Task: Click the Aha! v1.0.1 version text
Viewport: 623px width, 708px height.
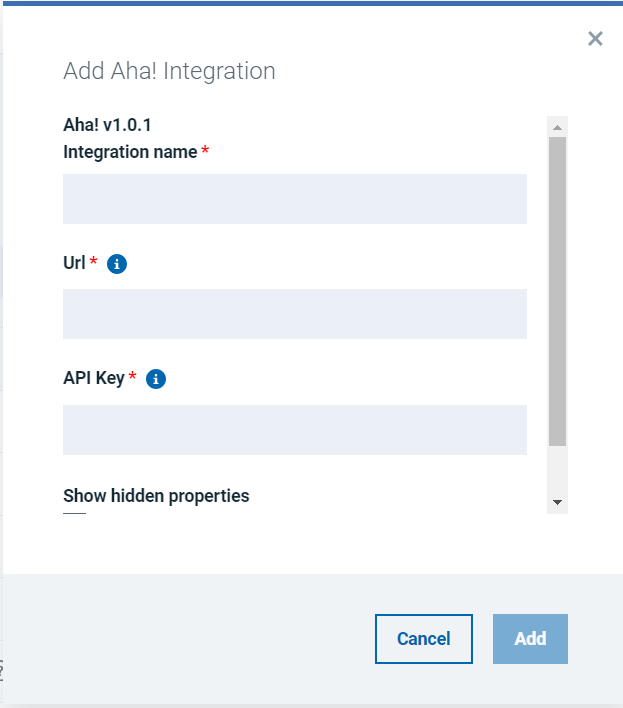Action: (x=107, y=125)
